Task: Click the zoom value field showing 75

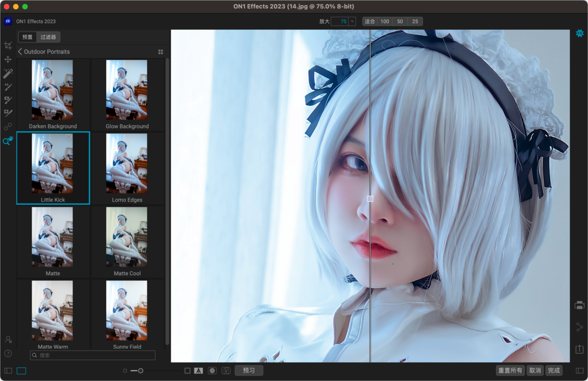Action: [340, 21]
